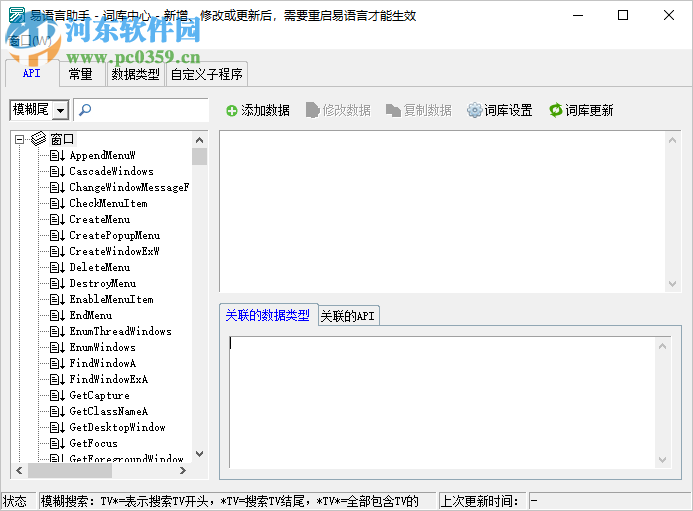This screenshot has height=511, width=693.
Task: Select GetClassNameA in the tree
Action: (109, 412)
